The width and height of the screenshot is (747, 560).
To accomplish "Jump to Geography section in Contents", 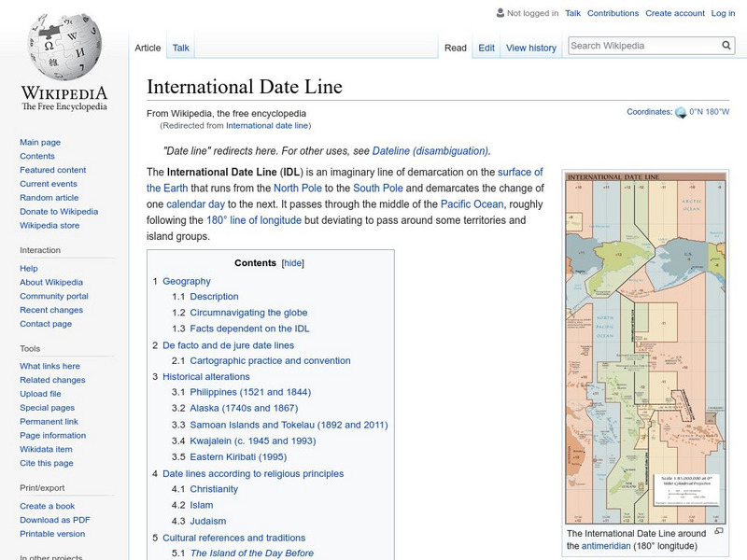I will (187, 281).
